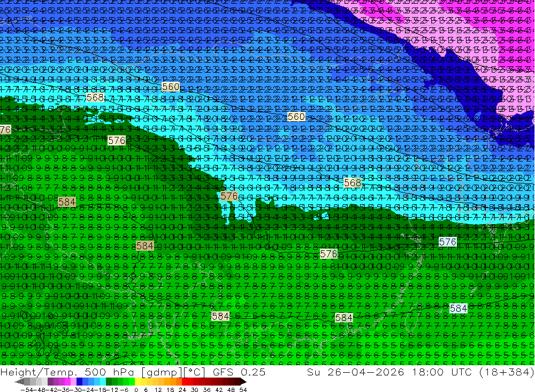Click the dark blue legend swatch at -30
535x392 pixels.
coord(79,381)
